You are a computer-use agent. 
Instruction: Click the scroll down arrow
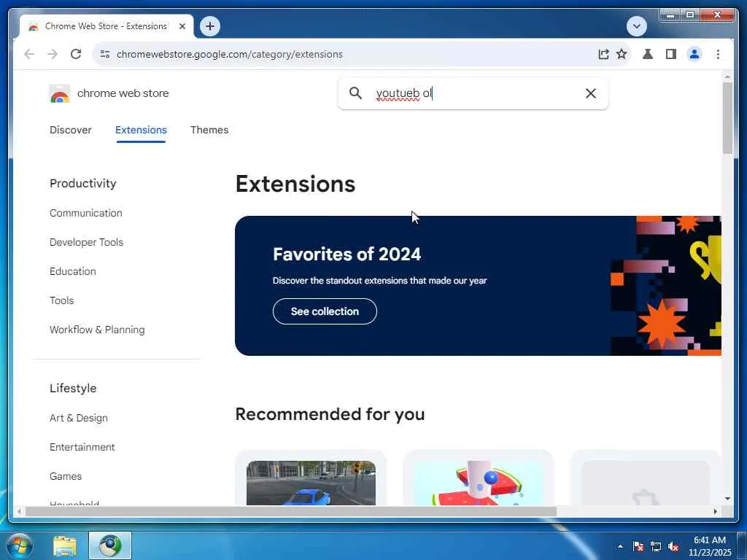click(x=727, y=499)
